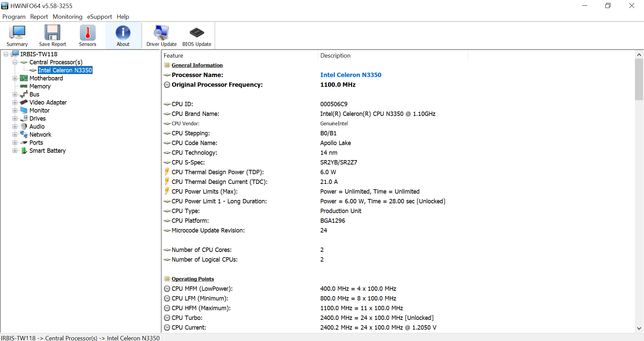Select the Memory tree item
Screen dimensions: 644x341
40,86
